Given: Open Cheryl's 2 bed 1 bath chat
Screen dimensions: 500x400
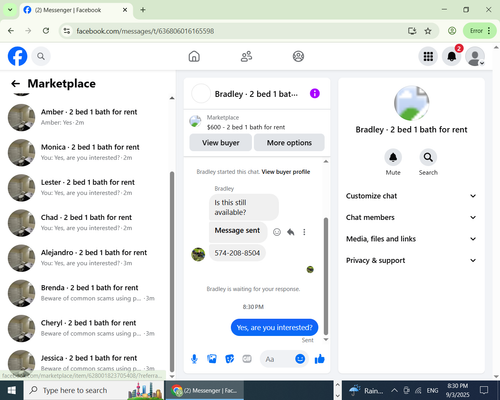Looking at the screenshot, I should (x=87, y=328).
